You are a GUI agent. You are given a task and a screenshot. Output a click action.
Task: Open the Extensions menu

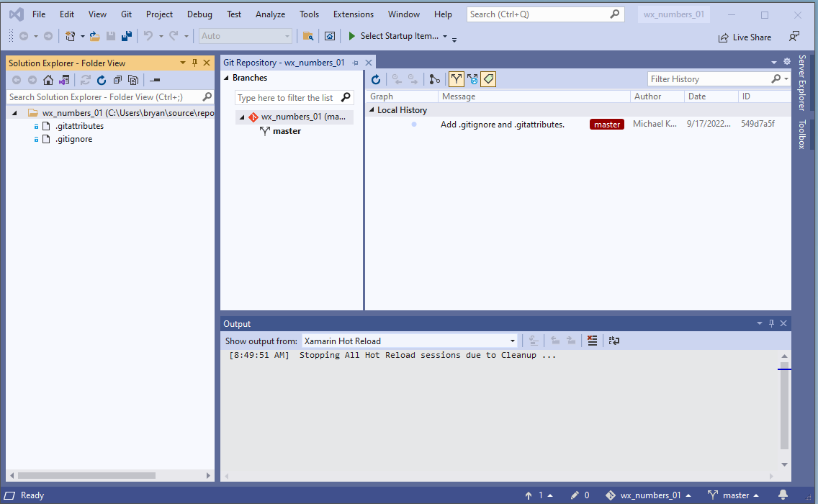pyautogui.click(x=354, y=14)
